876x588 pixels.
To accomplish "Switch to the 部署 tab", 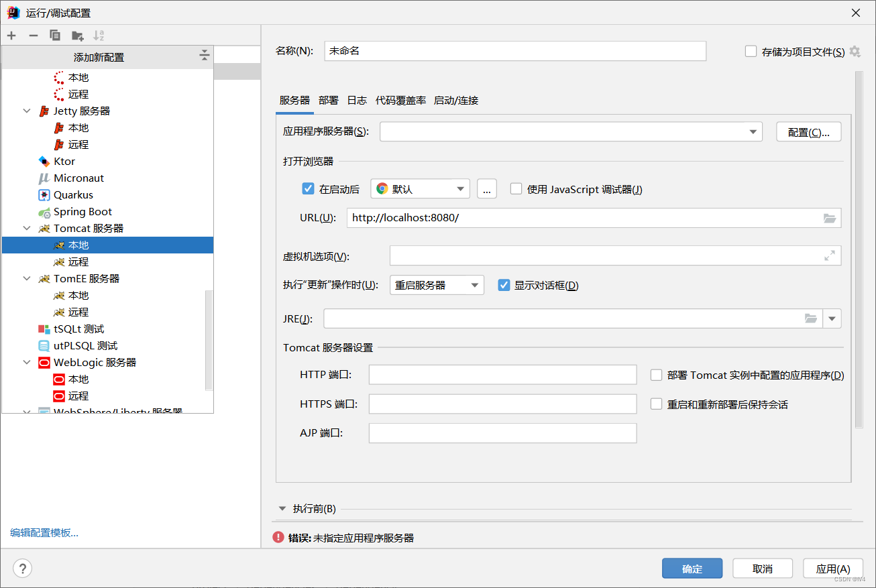I will 329,101.
